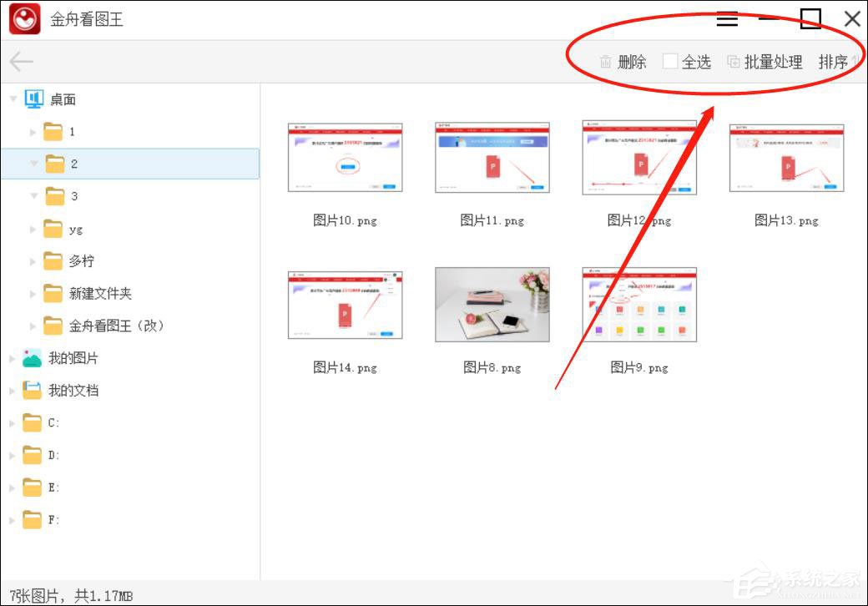The image size is (868, 606).
Task: Open the hamburger menu next to window controls
Action: click(x=727, y=18)
